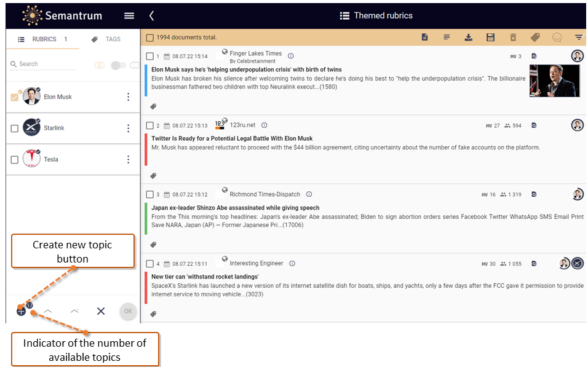This screenshot has width=588, height=367.
Task: Click the tag icon in the orange toolbar
Action: [x=535, y=37]
